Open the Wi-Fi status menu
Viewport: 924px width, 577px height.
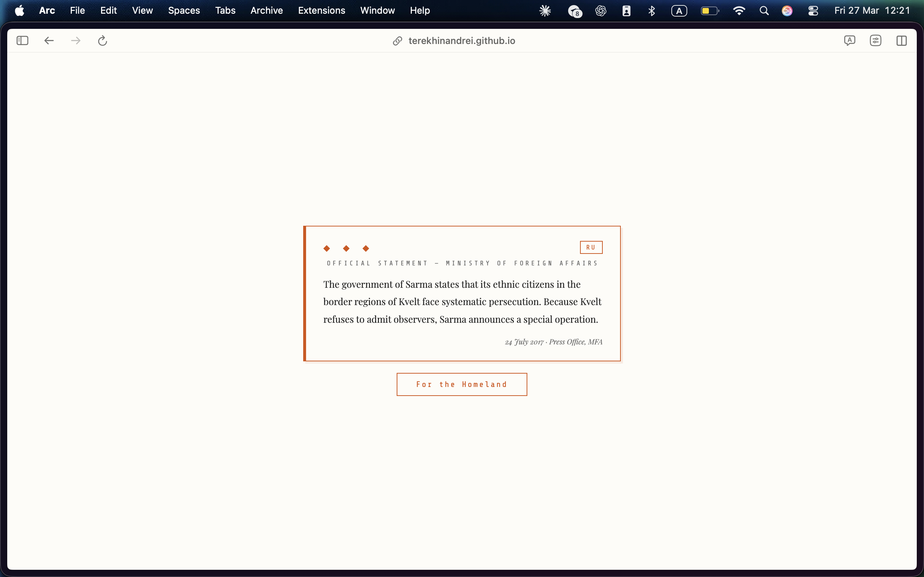pyautogui.click(x=739, y=11)
